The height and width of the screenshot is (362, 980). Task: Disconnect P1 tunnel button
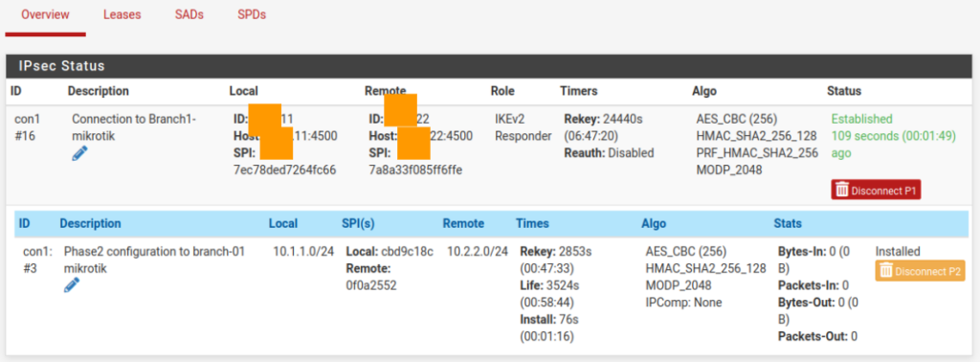pos(877,190)
